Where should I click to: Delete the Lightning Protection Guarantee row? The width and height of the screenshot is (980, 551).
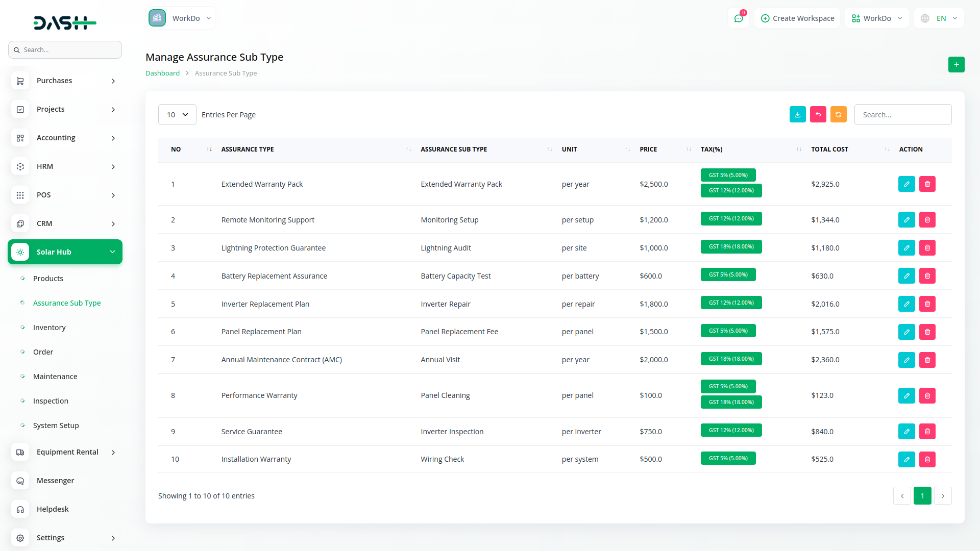tap(927, 248)
